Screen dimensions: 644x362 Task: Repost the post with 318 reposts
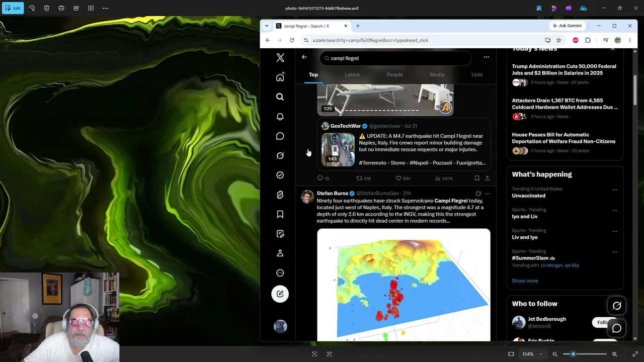point(363,178)
